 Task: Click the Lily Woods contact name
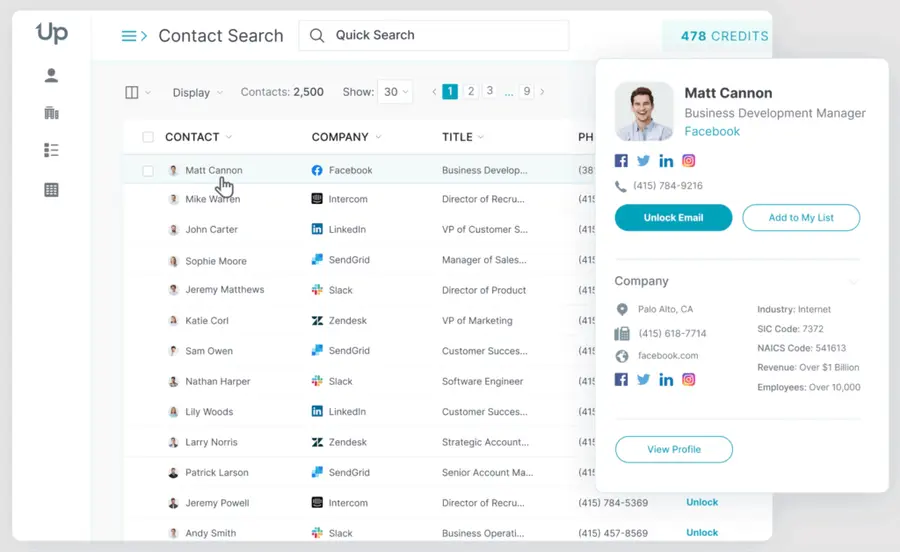(x=209, y=411)
